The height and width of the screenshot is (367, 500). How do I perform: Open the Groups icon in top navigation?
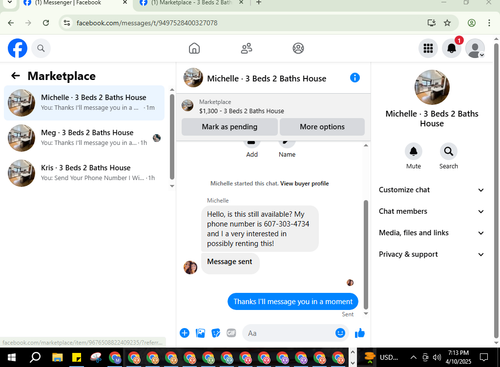pyautogui.click(x=298, y=48)
